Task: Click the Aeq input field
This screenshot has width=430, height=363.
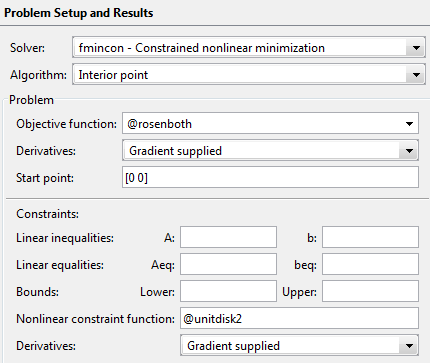Action: click(228, 264)
